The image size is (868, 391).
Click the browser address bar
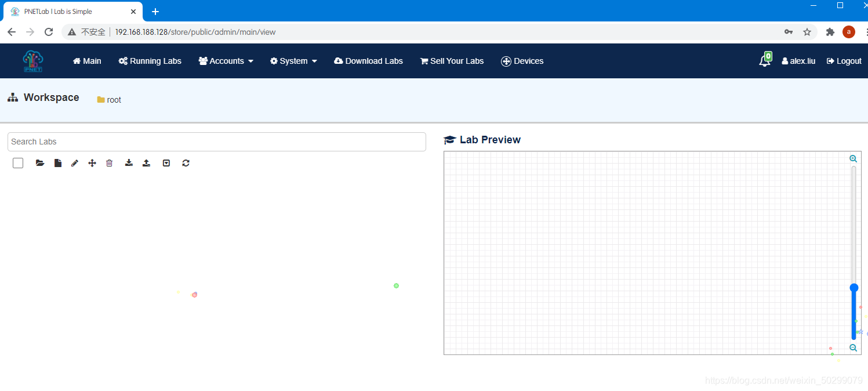pyautogui.click(x=440, y=32)
